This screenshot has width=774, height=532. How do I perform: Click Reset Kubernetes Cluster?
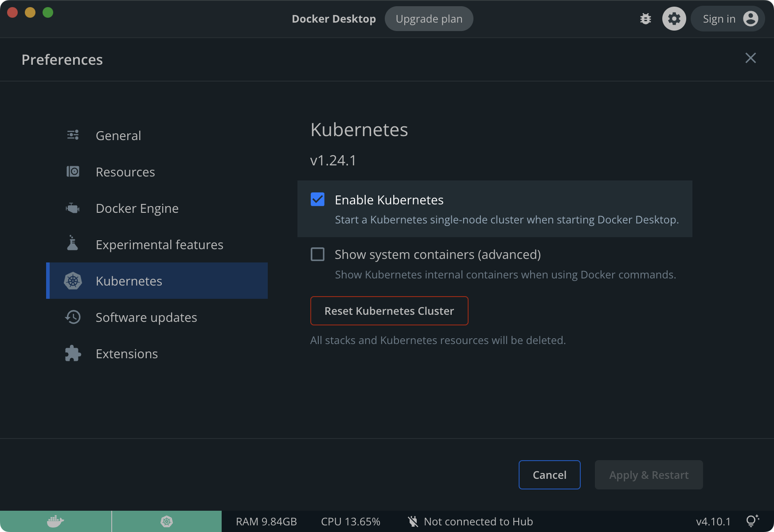click(389, 311)
